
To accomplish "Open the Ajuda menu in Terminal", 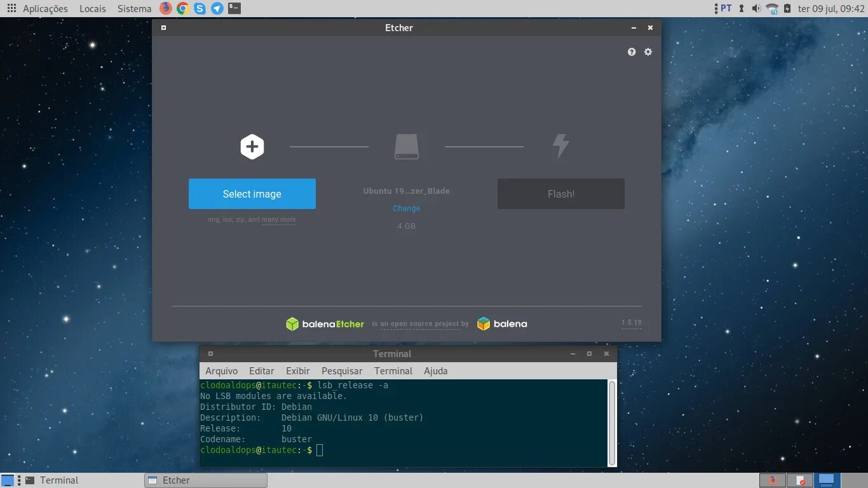I will pyautogui.click(x=436, y=371).
